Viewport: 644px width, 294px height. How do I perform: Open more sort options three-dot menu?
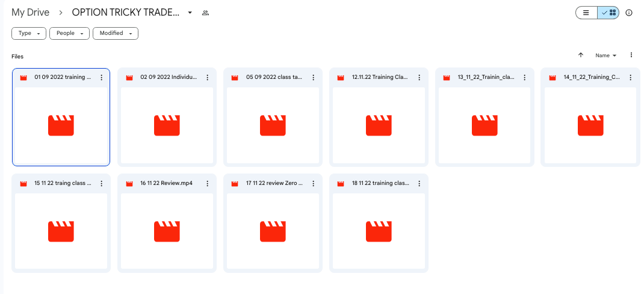point(631,55)
